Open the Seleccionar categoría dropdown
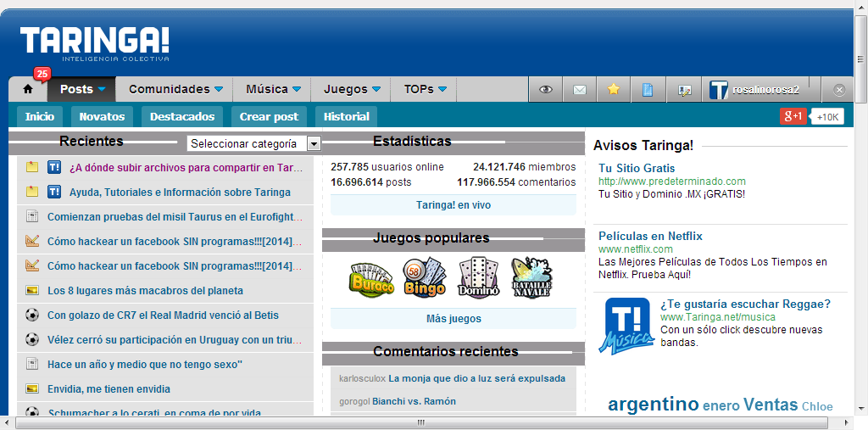 [x=254, y=143]
